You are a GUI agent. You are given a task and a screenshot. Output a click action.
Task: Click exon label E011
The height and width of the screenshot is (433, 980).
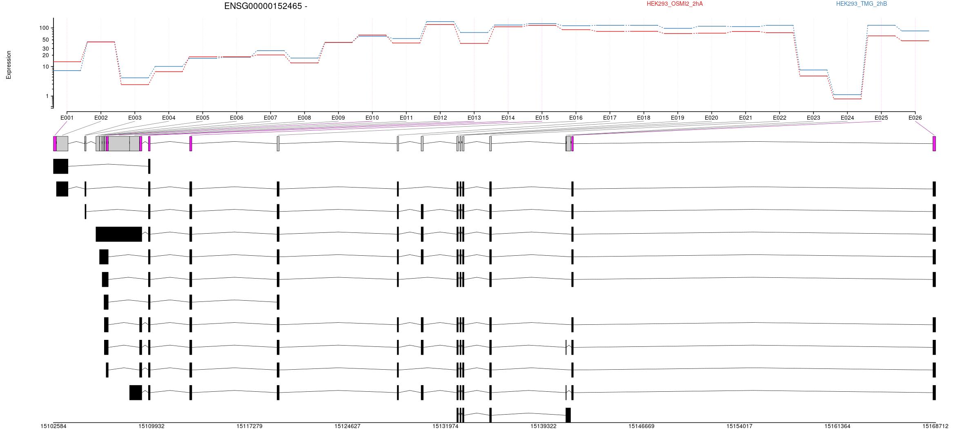(406, 118)
